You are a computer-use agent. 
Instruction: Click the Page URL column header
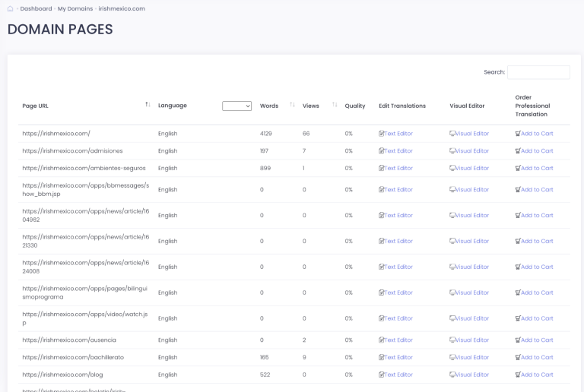tap(36, 106)
